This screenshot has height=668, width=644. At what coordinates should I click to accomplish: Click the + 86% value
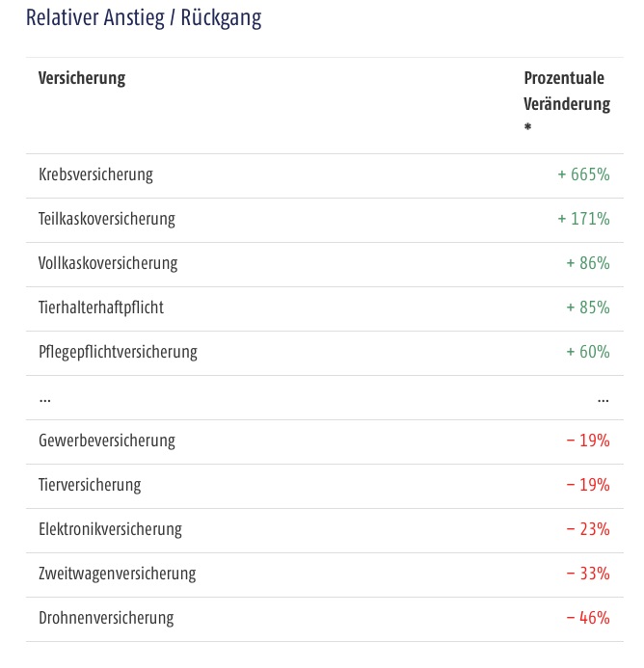click(588, 263)
